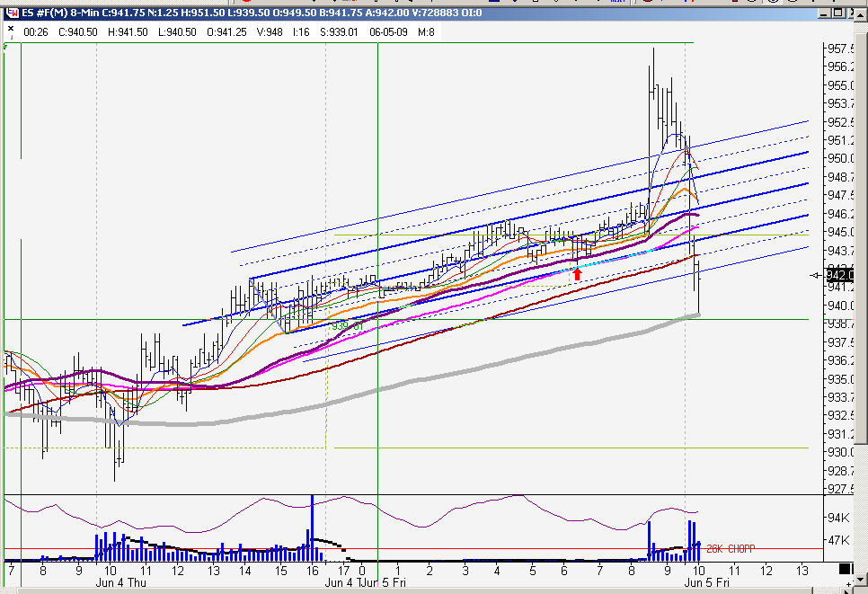Click the "945.0" label on the price axis
The height and width of the screenshot is (594, 868).
tap(840, 232)
